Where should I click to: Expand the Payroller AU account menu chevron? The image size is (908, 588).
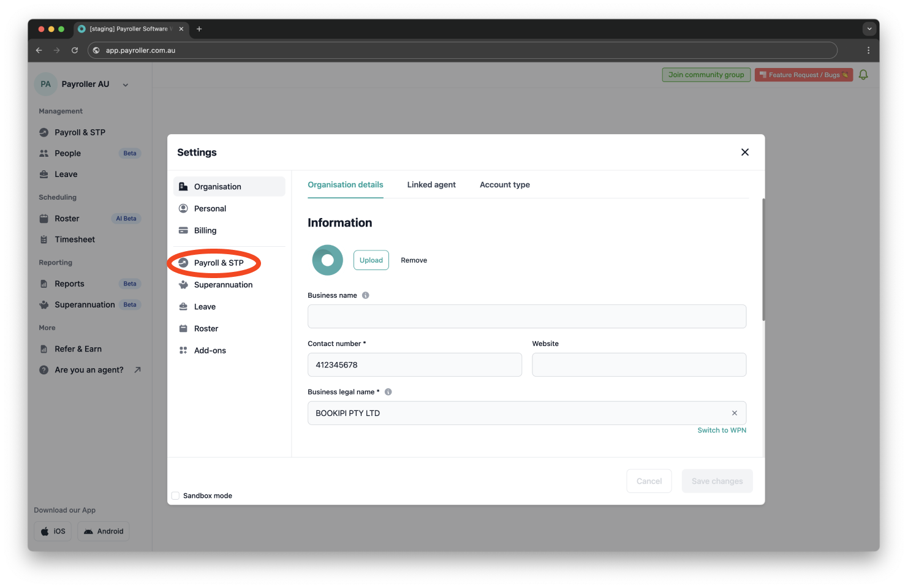click(126, 85)
